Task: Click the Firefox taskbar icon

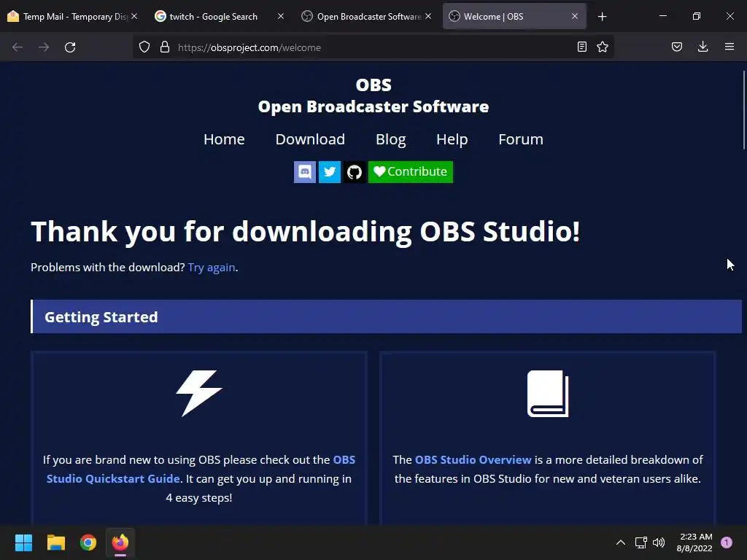Action: [x=120, y=542]
